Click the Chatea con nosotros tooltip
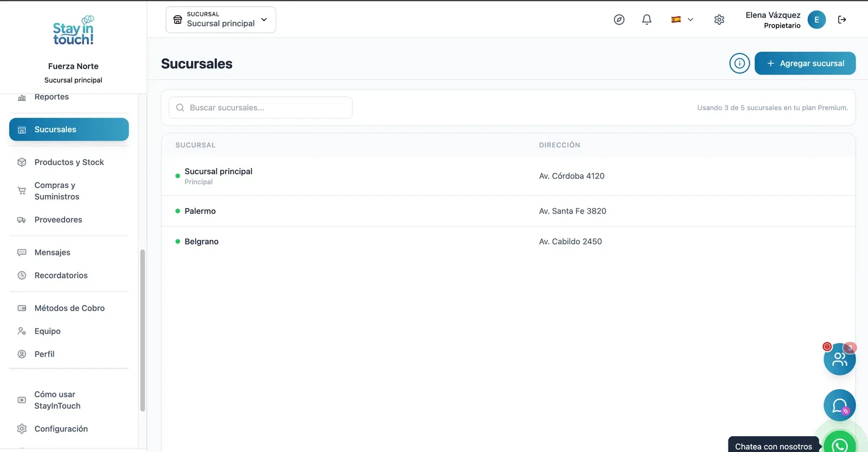 point(774,445)
